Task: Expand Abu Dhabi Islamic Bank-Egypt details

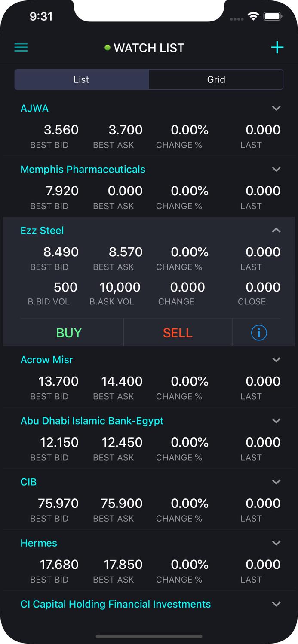Action: click(x=276, y=421)
